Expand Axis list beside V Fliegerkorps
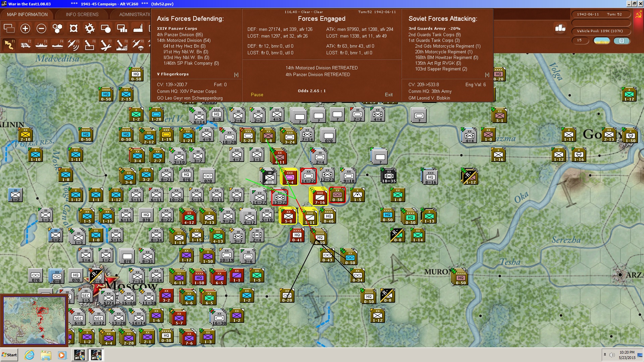644x362 pixels. [x=236, y=75]
